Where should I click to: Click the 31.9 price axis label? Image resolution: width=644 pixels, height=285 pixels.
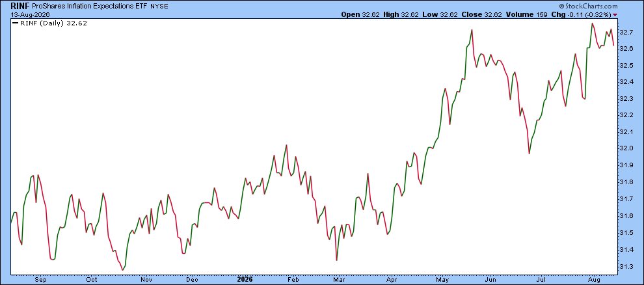click(x=626, y=165)
